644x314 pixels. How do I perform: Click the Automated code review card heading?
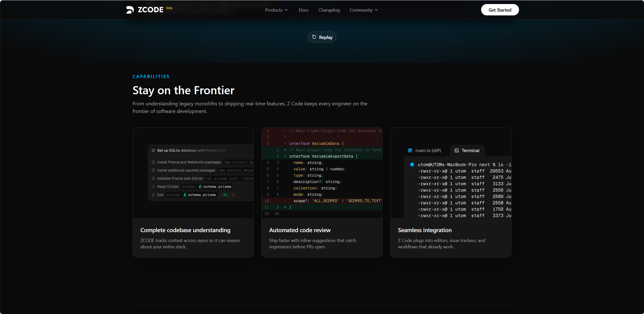click(300, 230)
